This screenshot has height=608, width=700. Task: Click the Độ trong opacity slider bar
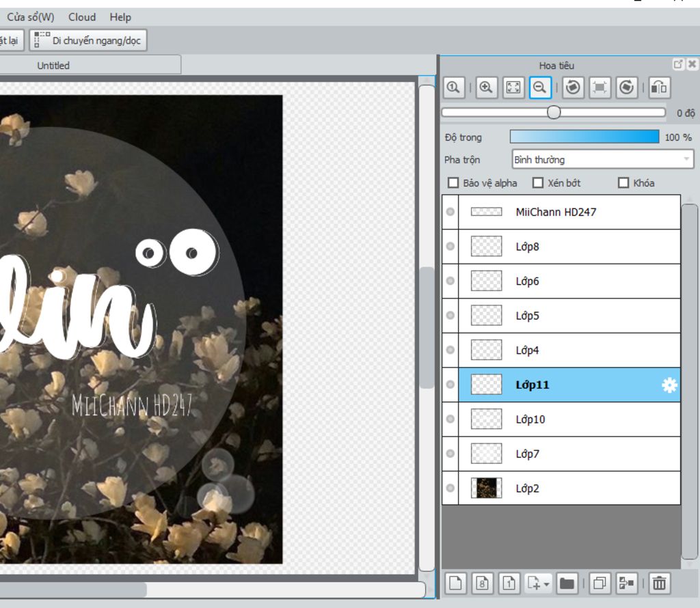point(584,137)
